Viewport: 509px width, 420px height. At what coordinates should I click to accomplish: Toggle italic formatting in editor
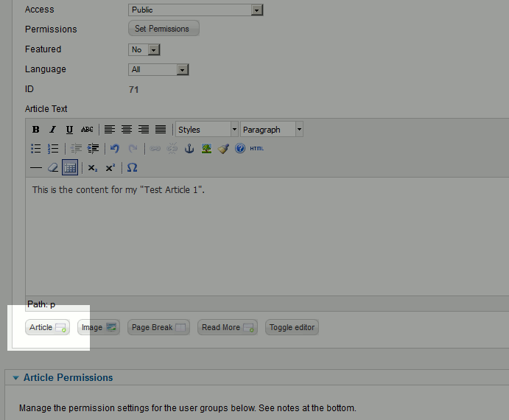(x=52, y=130)
